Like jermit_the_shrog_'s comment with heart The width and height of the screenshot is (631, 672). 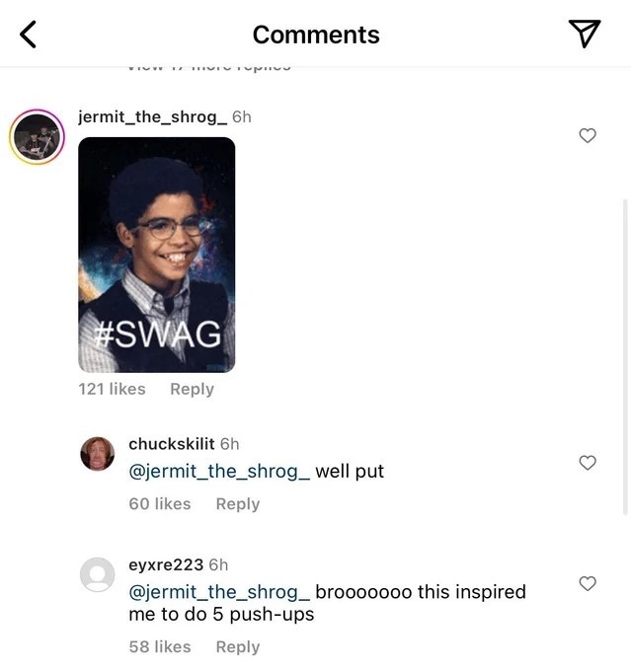tap(588, 135)
